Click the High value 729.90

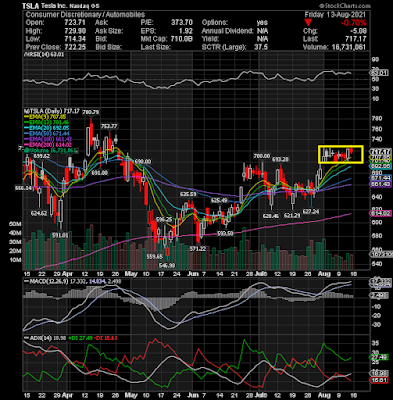pyautogui.click(x=75, y=31)
